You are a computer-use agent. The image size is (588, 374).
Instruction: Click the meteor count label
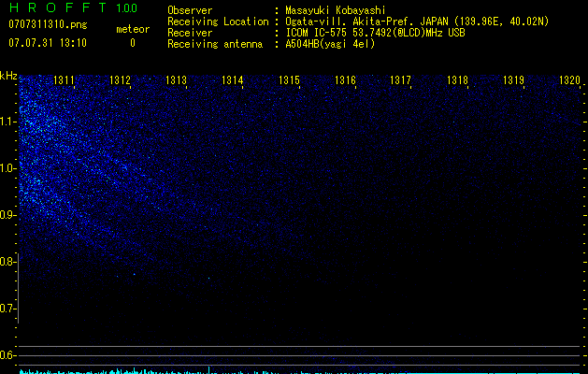click(x=133, y=29)
